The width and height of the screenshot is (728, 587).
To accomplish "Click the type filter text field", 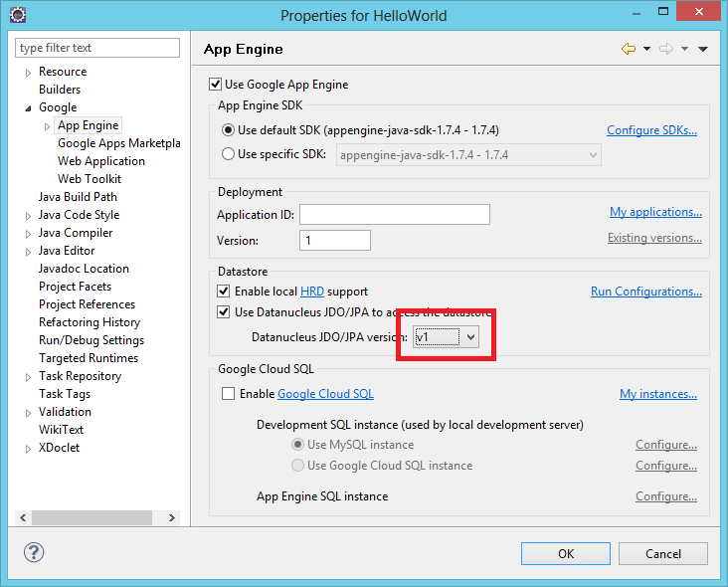I will [x=97, y=48].
